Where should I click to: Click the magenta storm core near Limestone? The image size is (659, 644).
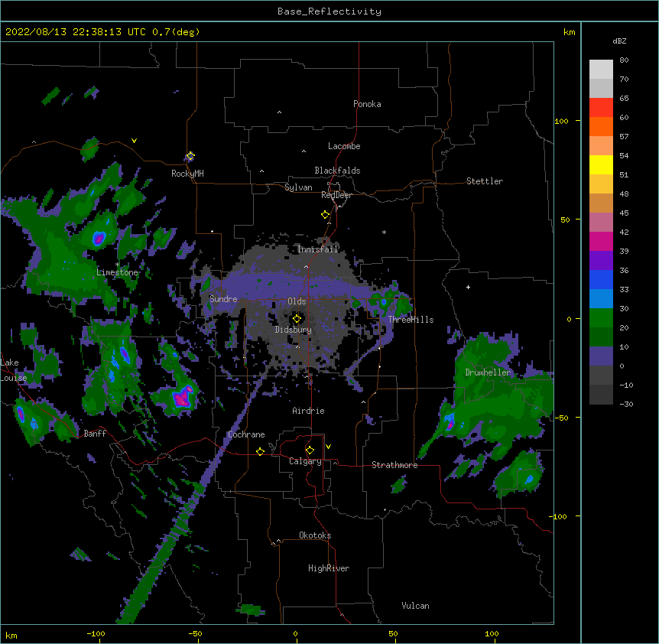tap(99, 239)
